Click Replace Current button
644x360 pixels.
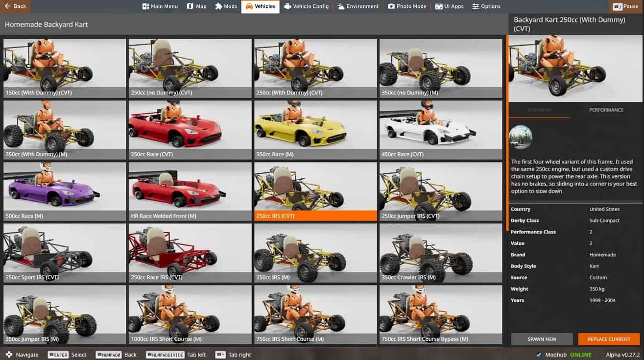click(609, 339)
